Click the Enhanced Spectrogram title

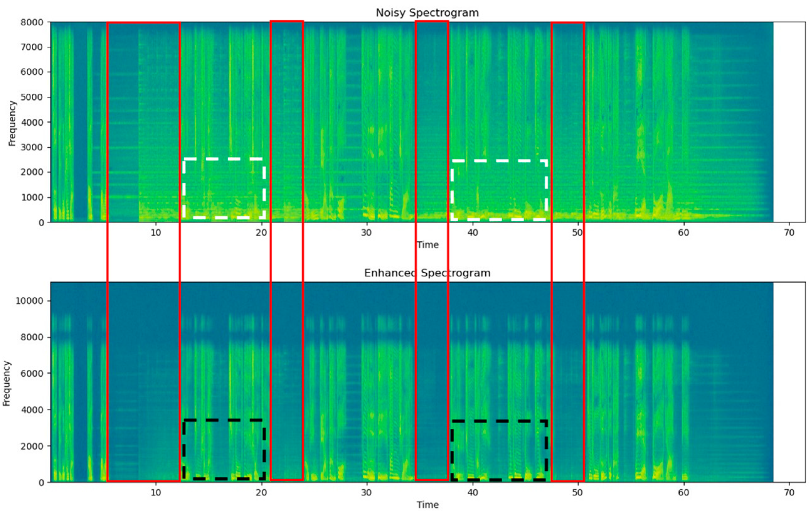click(x=427, y=273)
